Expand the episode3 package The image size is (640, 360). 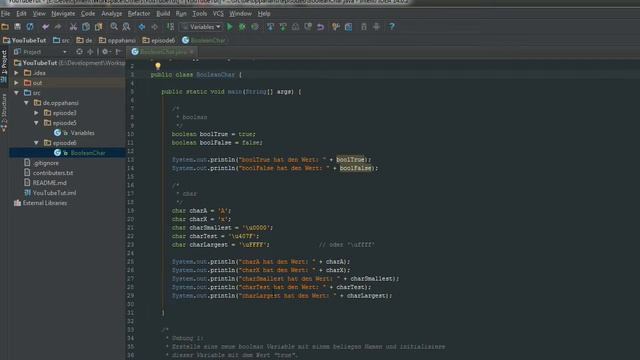[36, 113]
